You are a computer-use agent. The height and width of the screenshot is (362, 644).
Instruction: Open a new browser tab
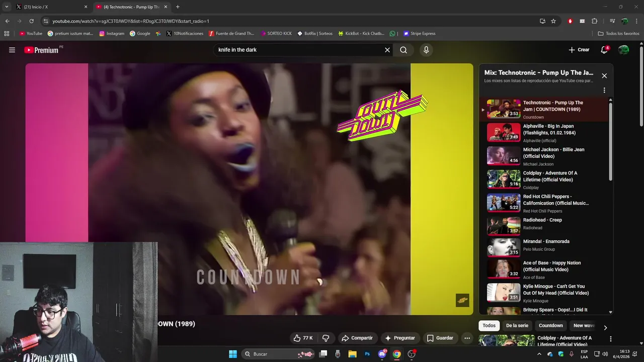pyautogui.click(x=178, y=7)
